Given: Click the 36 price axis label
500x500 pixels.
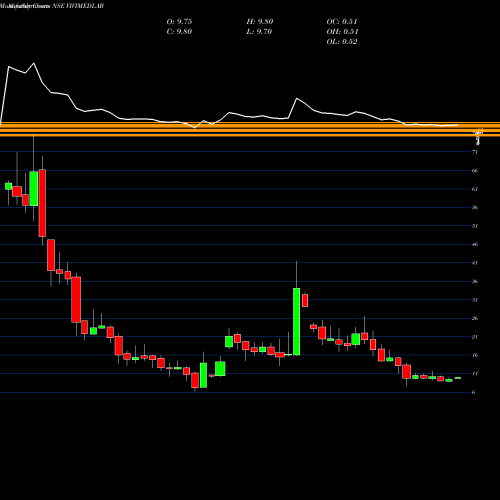Looking at the screenshot, I should point(475,281).
